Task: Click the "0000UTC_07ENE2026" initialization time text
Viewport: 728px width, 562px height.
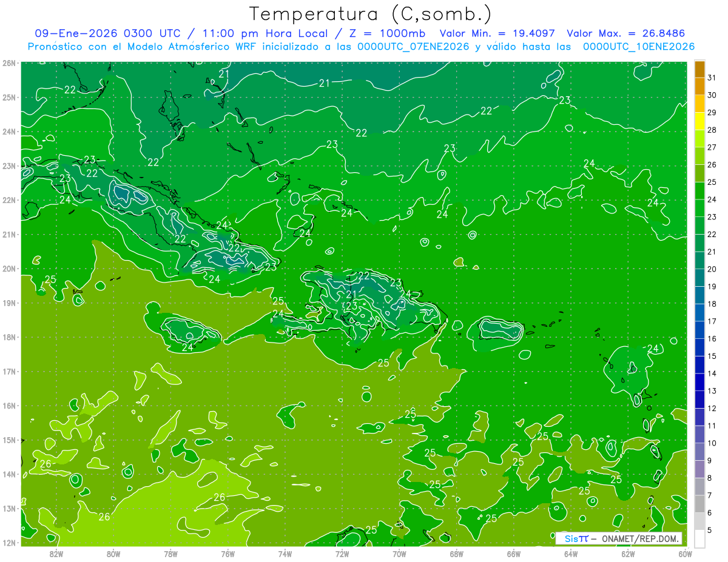Action: (413, 47)
